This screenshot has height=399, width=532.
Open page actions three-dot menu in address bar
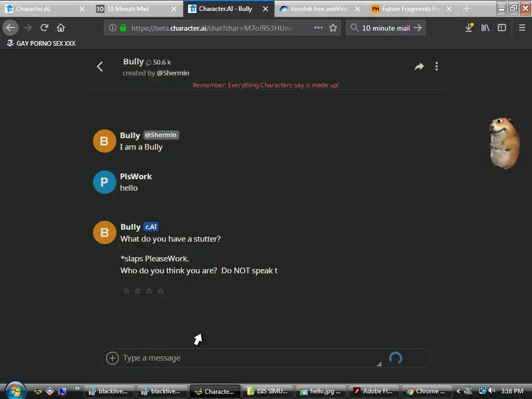pyautogui.click(x=318, y=28)
